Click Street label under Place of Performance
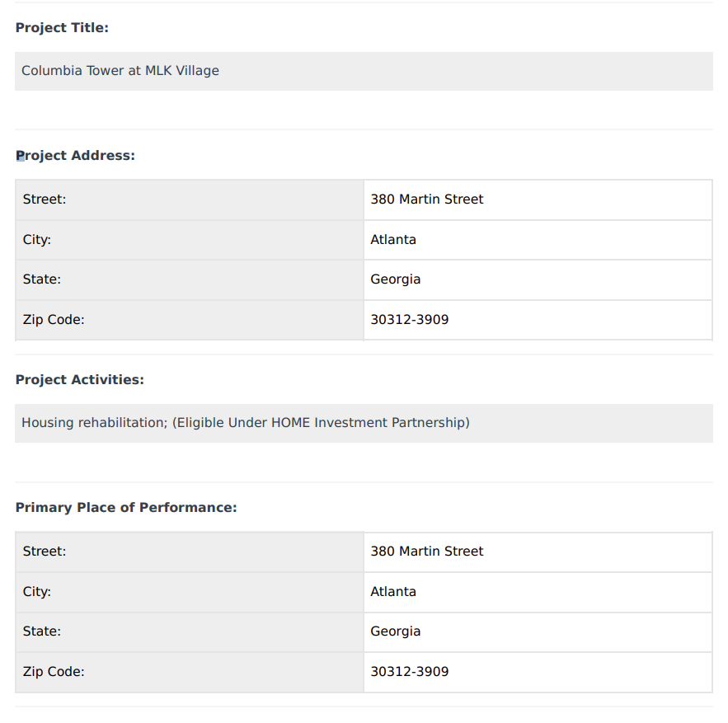The image size is (728, 723). 45,552
